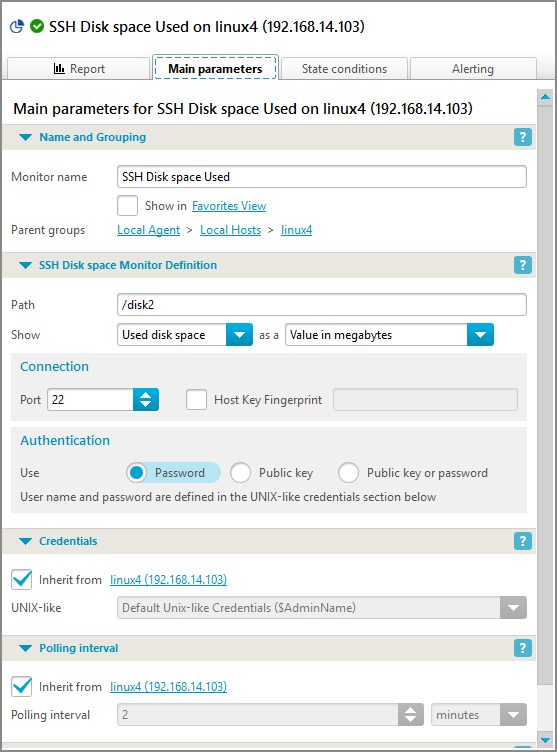Open Favorites View link
The width and height of the screenshot is (557, 752).
pyautogui.click(x=229, y=206)
